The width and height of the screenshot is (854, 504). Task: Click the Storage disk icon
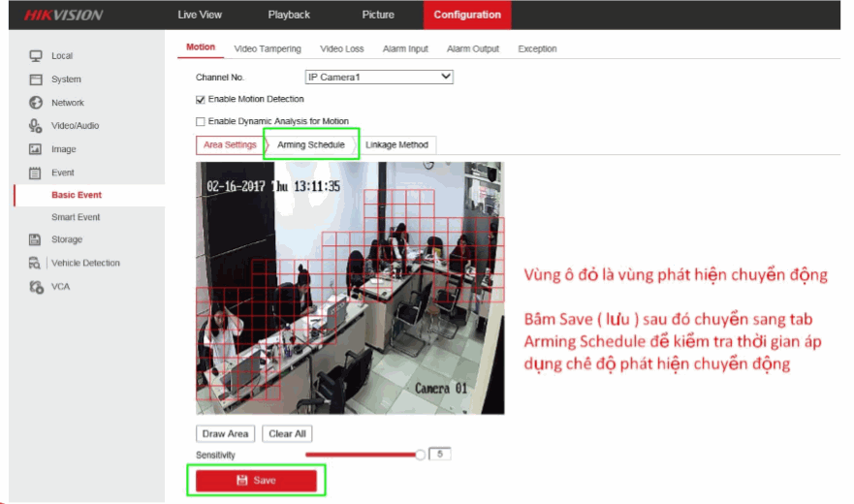[36, 239]
